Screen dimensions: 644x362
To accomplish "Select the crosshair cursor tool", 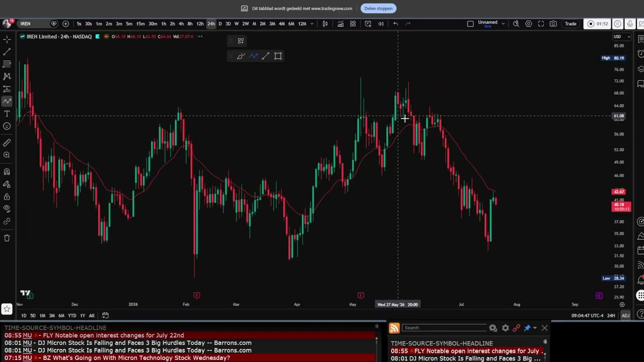I will [x=7, y=39].
